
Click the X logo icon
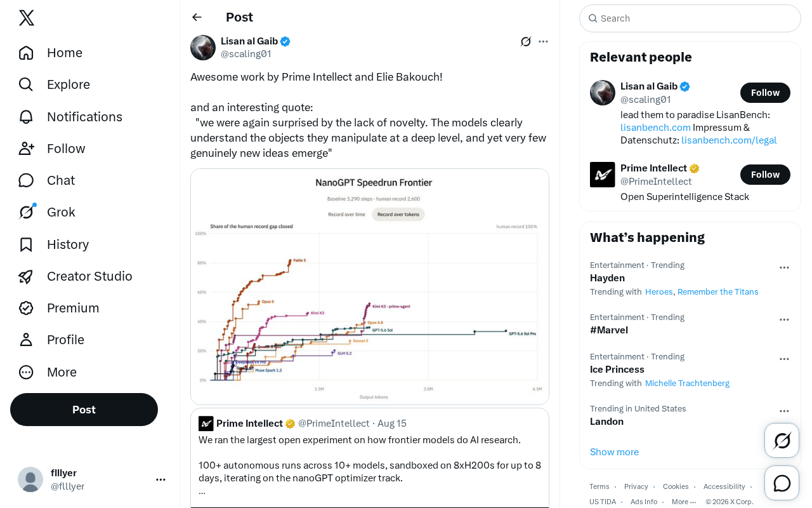pyautogui.click(x=27, y=18)
